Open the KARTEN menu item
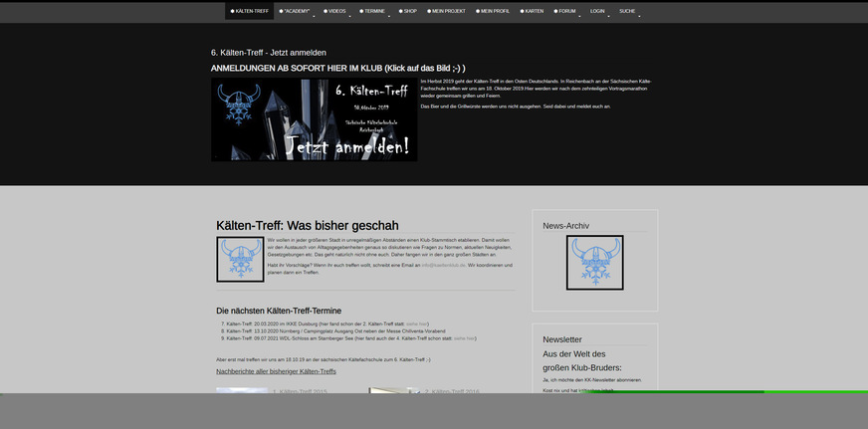Image resolution: width=868 pixels, height=429 pixels. 533,11
